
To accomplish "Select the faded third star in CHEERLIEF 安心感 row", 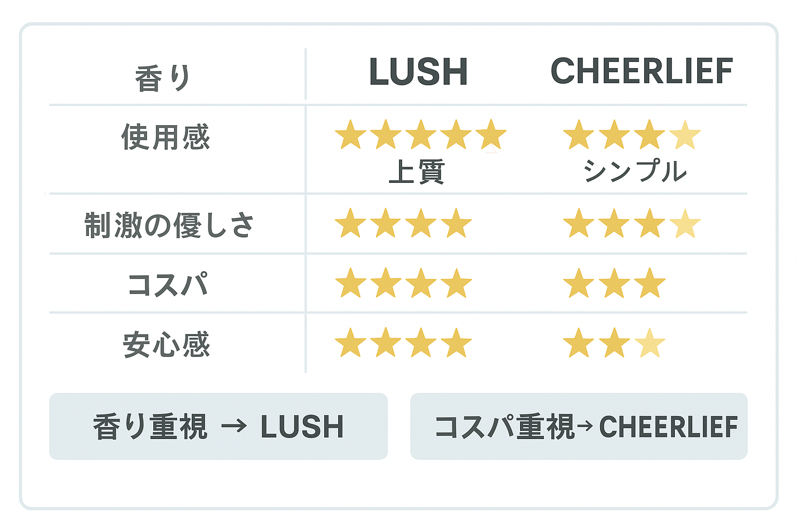I will pos(649,343).
